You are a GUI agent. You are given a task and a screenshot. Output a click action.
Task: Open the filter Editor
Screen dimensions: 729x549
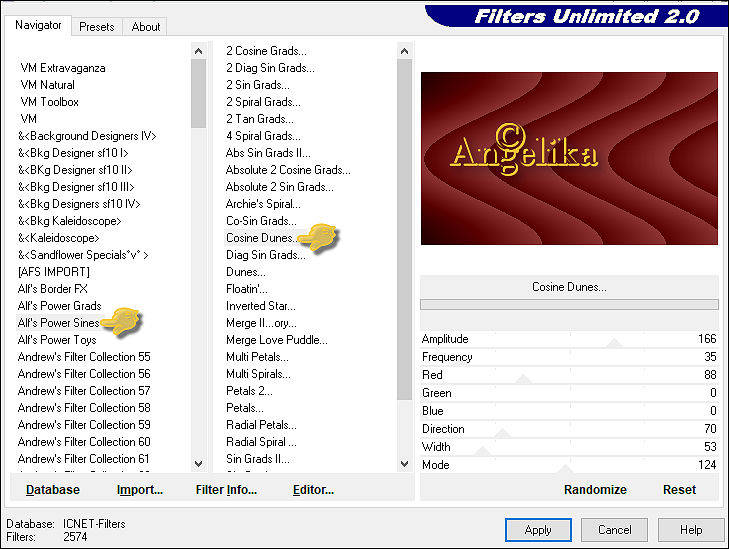pyautogui.click(x=313, y=489)
